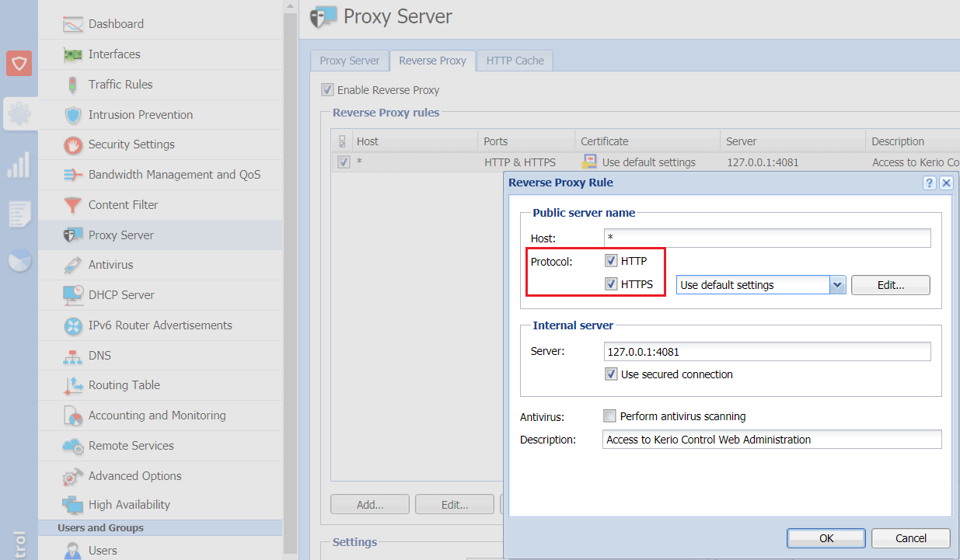Select Traffic Rules in the sidebar menu
Viewport: 960px width, 560px height.
[160, 85]
